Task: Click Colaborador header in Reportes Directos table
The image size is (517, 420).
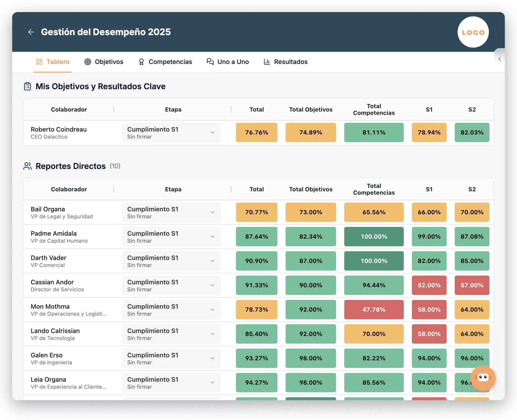Action: pyautogui.click(x=69, y=189)
